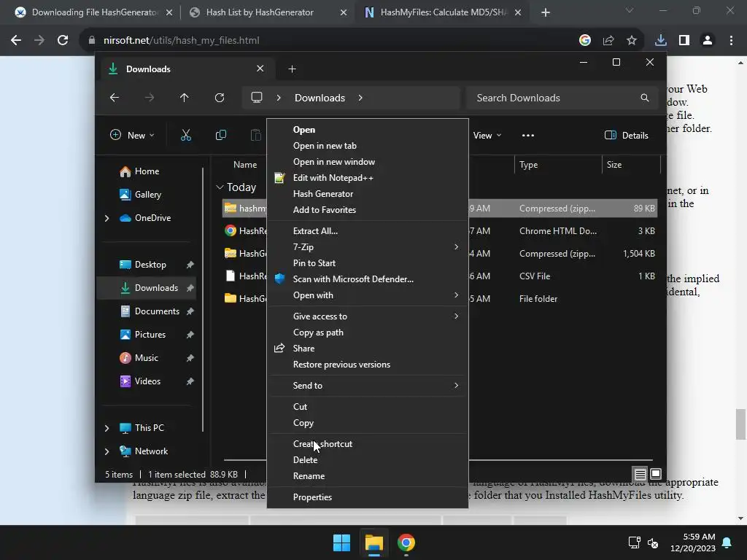Choose Extract All... in context menu
The width and height of the screenshot is (747, 560).
click(368, 231)
